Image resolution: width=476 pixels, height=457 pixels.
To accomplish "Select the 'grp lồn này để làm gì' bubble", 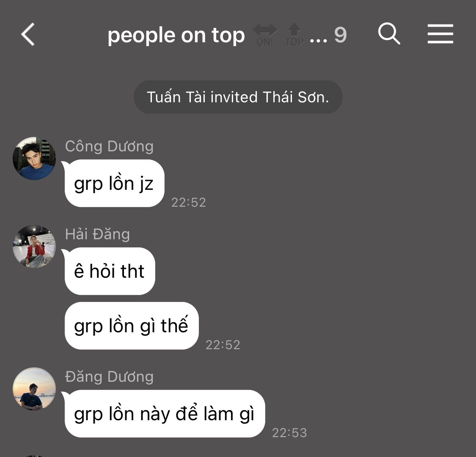I will pos(165,413).
